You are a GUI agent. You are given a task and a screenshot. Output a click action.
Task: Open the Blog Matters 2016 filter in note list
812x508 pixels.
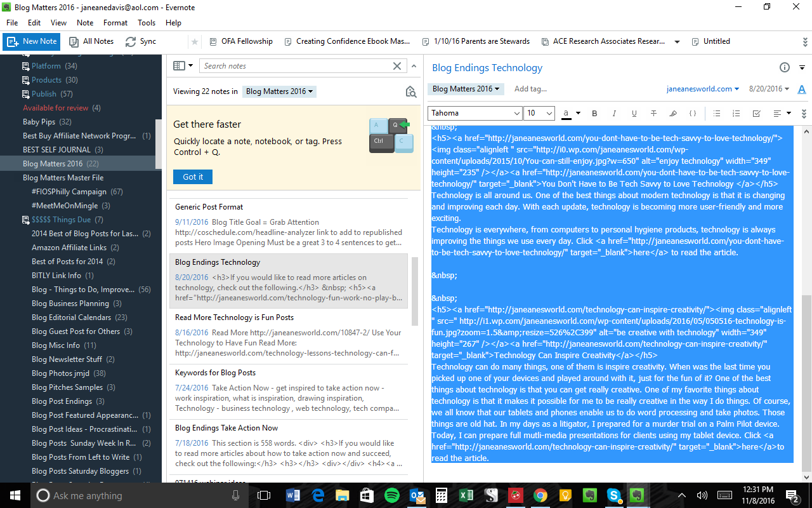click(x=280, y=91)
